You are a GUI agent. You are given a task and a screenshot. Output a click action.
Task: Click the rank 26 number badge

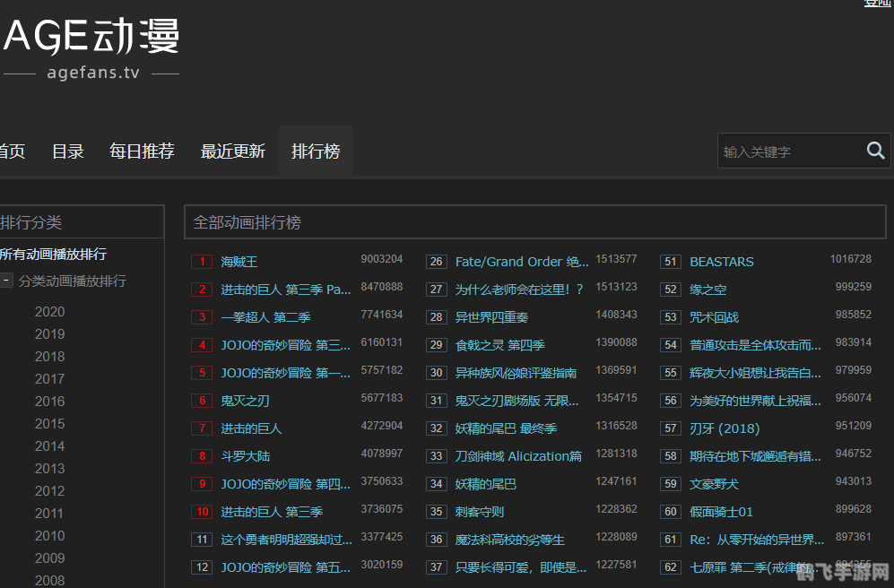pyautogui.click(x=437, y=262)
